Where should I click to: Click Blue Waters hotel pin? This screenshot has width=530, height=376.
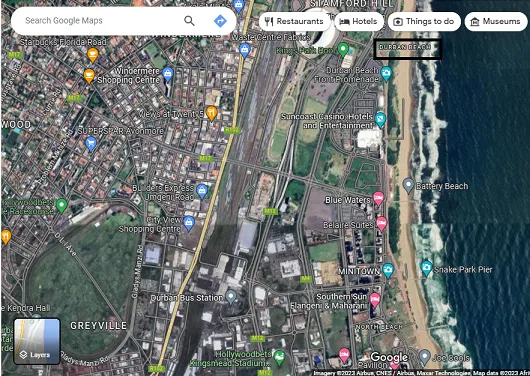click(x=378, y=198)
